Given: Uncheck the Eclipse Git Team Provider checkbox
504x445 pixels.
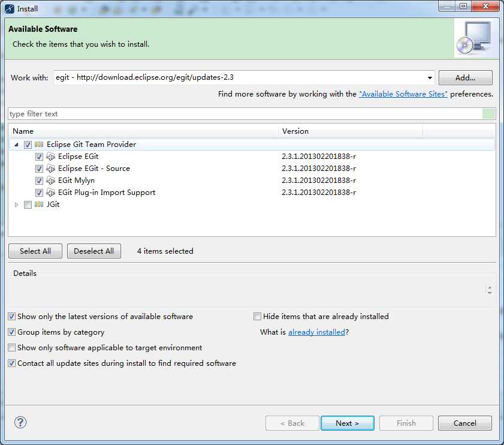Looking at the screenshot, I should pos(28,145).
